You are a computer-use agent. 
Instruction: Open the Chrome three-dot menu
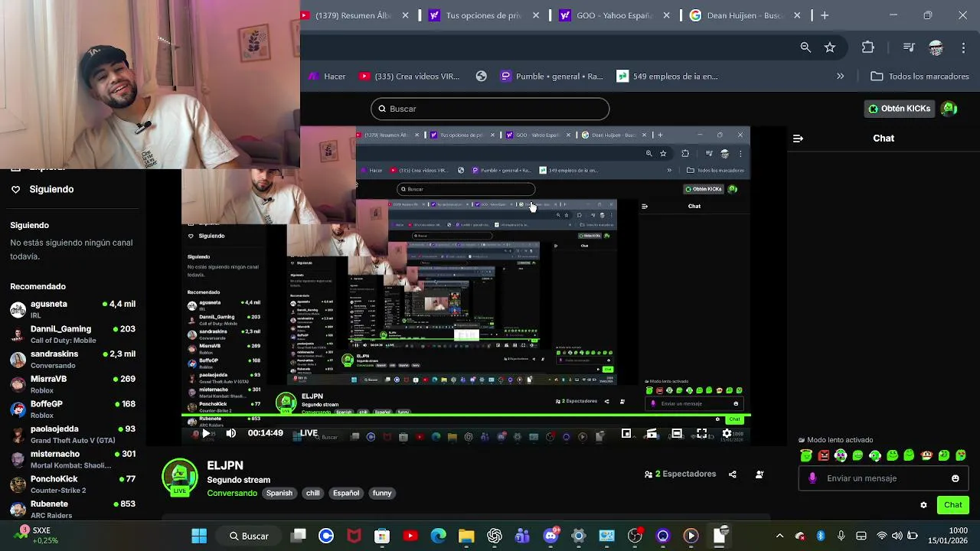963,47
